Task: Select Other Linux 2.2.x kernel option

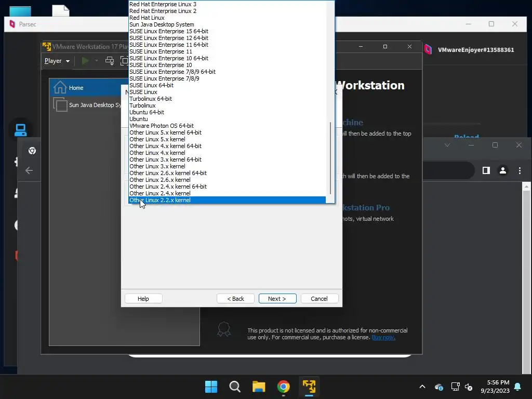Action: pyautogui.click(x=227, y=200)
